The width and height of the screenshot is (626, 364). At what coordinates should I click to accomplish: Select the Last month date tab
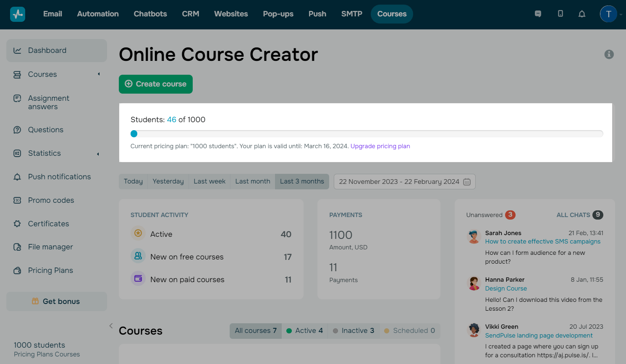tap(252, 181)
